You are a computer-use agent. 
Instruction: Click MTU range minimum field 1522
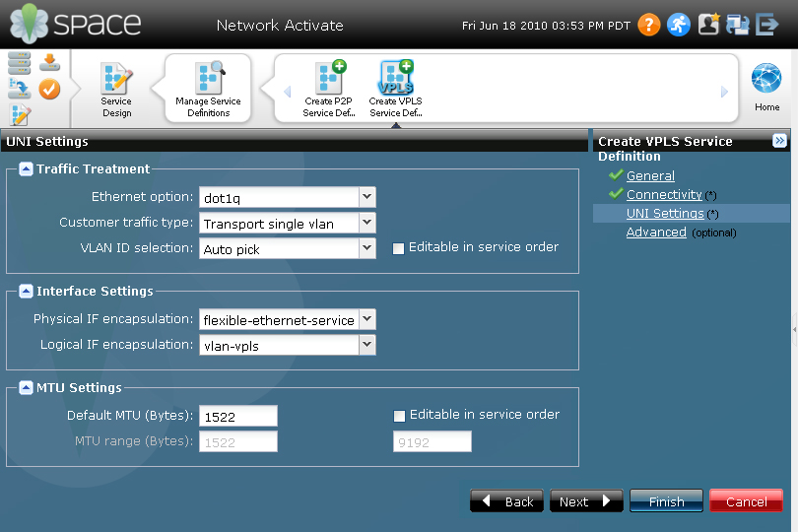coord(238,441)
